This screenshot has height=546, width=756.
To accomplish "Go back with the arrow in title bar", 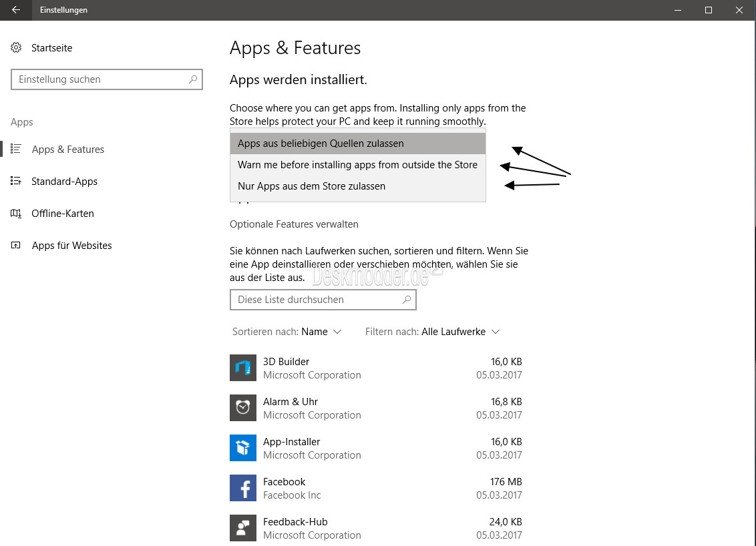I will pos(16,9).
